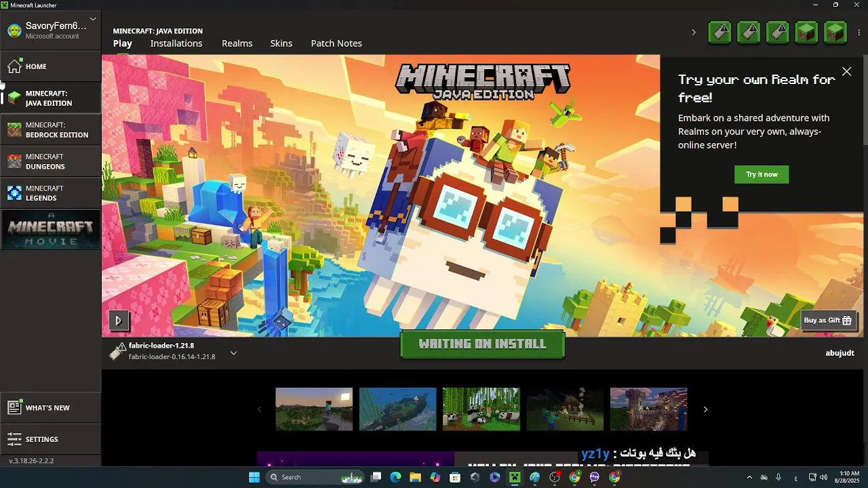868x488 pixels.
Task: Switch to the Skins tab
Action: (x=281, y=43)
